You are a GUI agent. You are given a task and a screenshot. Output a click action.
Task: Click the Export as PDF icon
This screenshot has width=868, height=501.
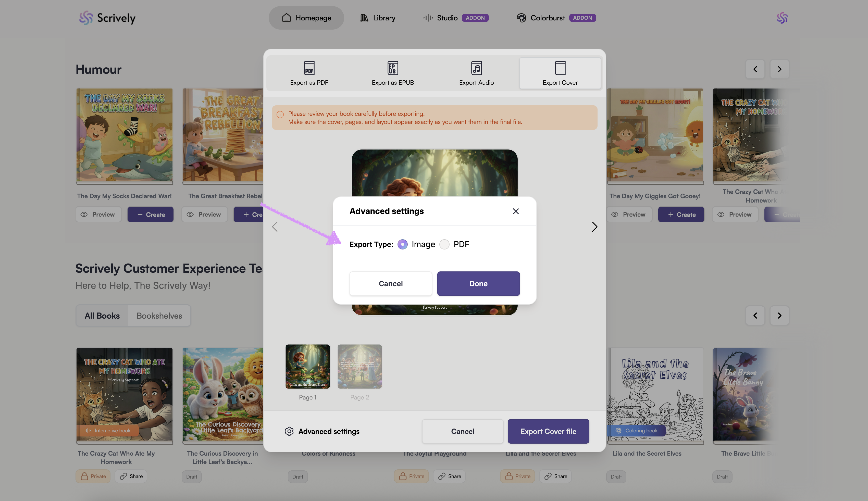click(309, 68)
